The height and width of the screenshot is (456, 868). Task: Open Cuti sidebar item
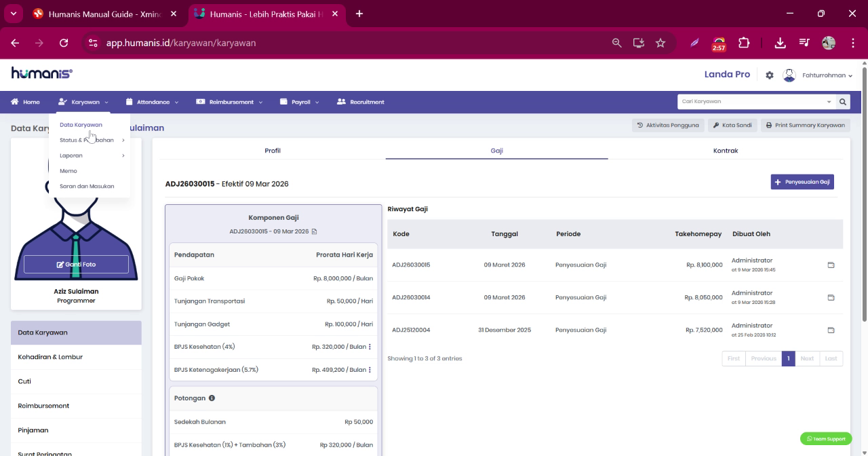(x=76, y=381)
